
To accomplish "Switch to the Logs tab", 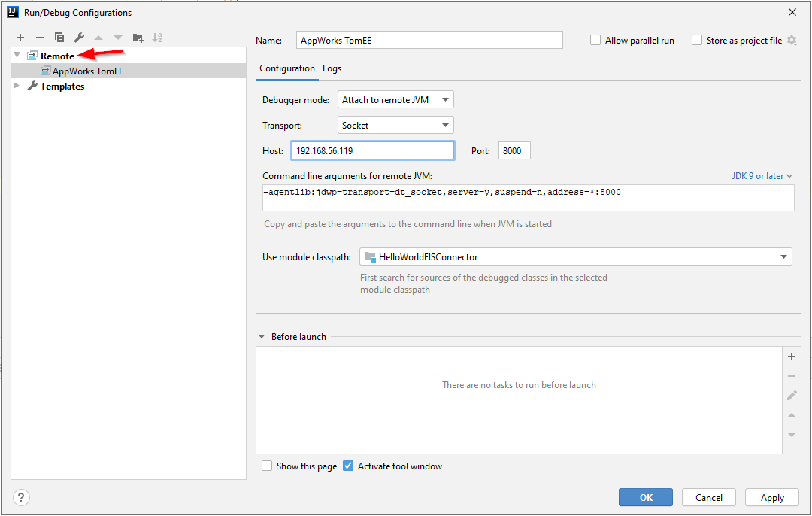I will coord(332,68).
